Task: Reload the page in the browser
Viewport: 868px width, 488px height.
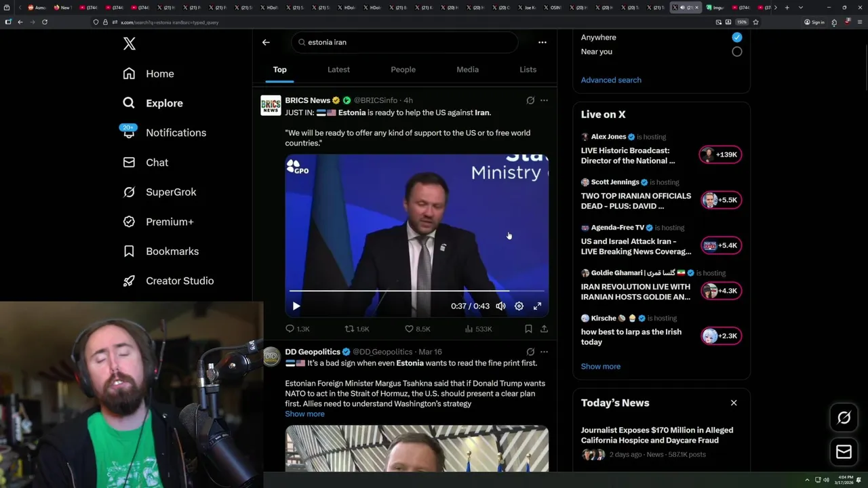Action: (x=45, y=22)
